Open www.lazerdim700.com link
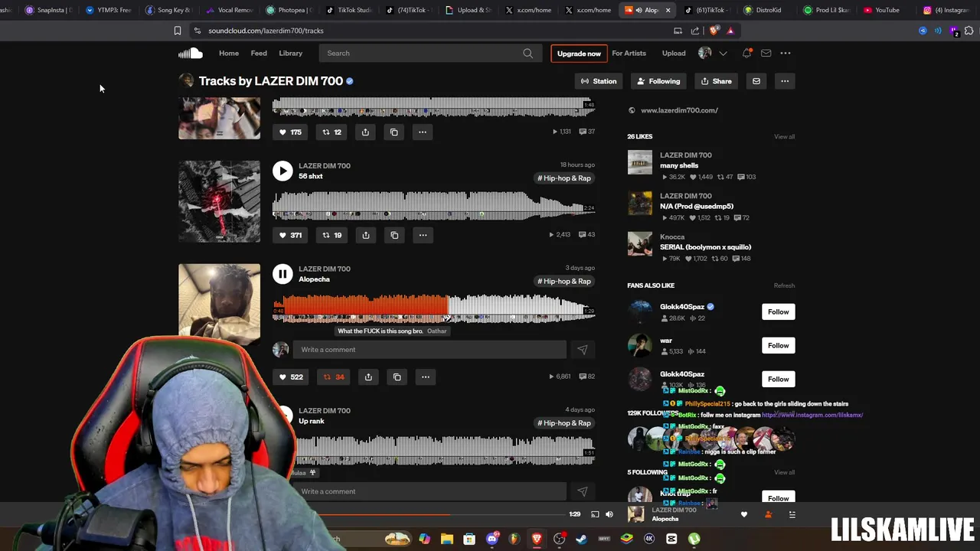Viewport: 980px width, 551px height. (679, 110)
